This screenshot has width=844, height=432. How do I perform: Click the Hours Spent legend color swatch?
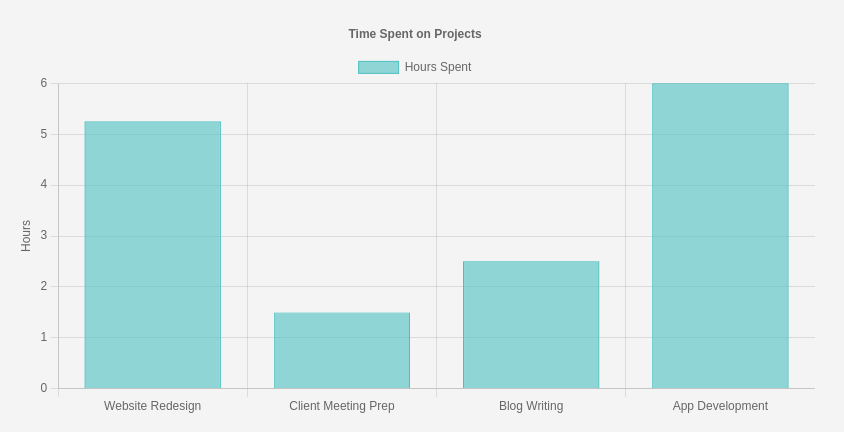(x=378, y=67)
